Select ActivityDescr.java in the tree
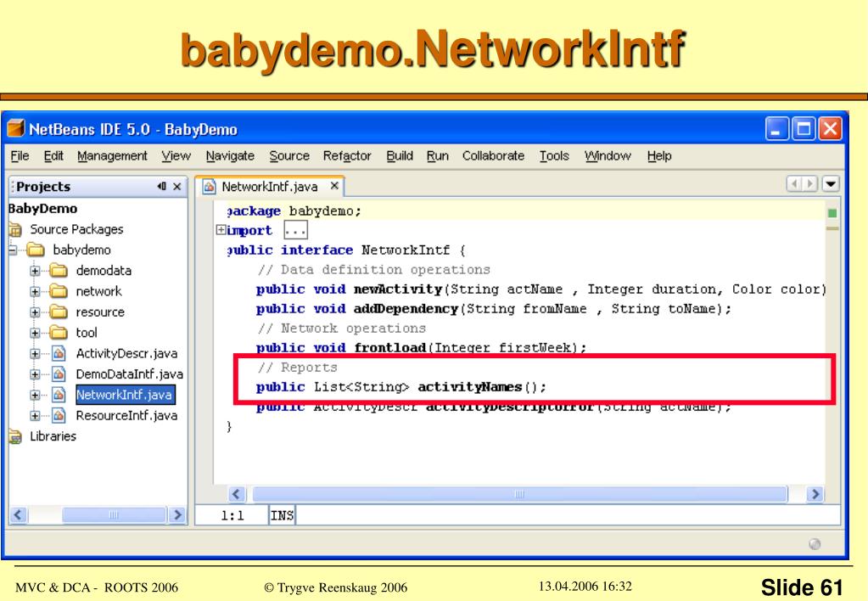 [126, 353]
